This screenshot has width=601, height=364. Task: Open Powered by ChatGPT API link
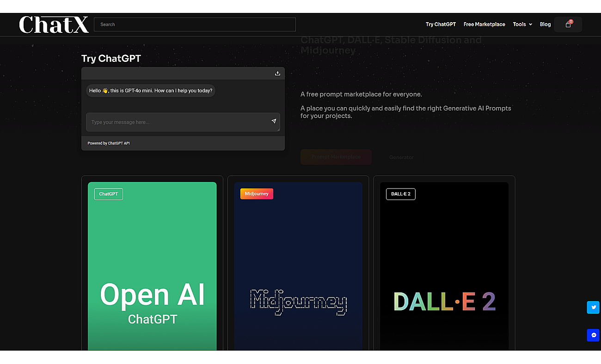109,143
